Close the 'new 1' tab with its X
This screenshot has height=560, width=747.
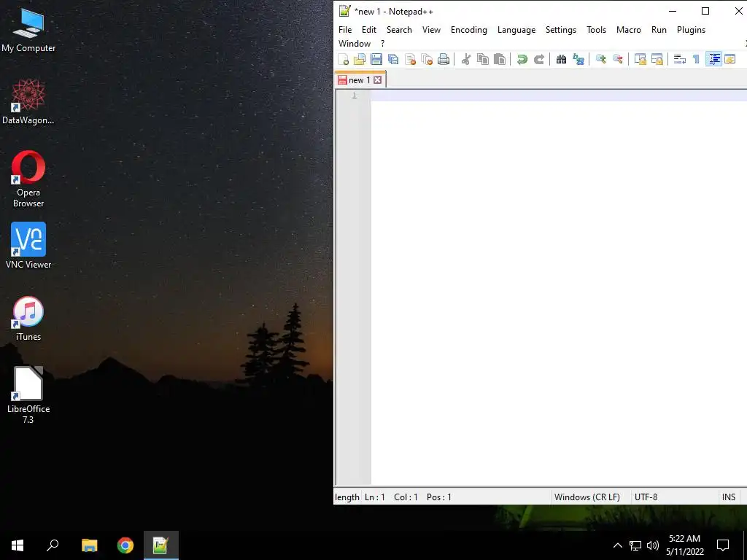pos(377,79)
